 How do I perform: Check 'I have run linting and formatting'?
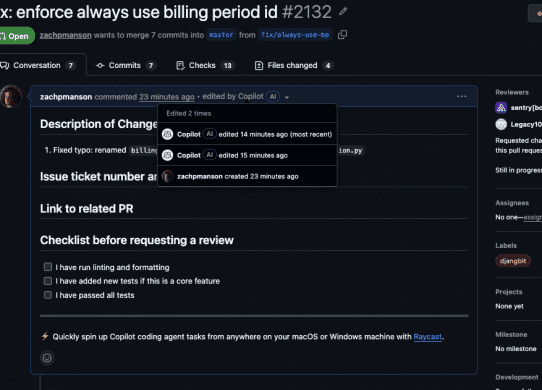(48, 267)
